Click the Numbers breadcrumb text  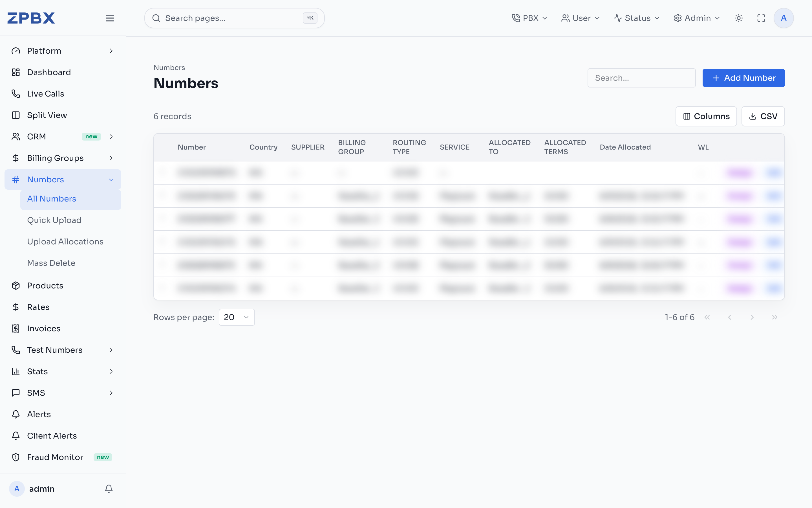click(169, 67)
